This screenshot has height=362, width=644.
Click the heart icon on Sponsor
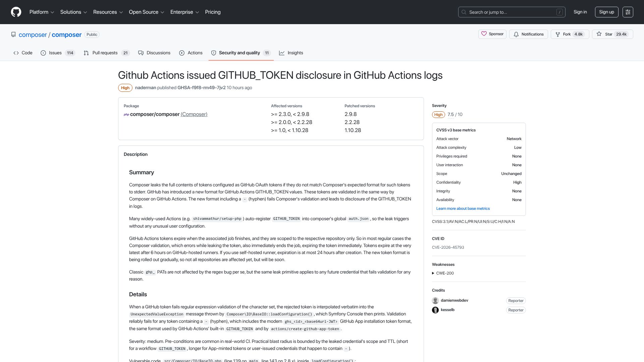(484, 34)
